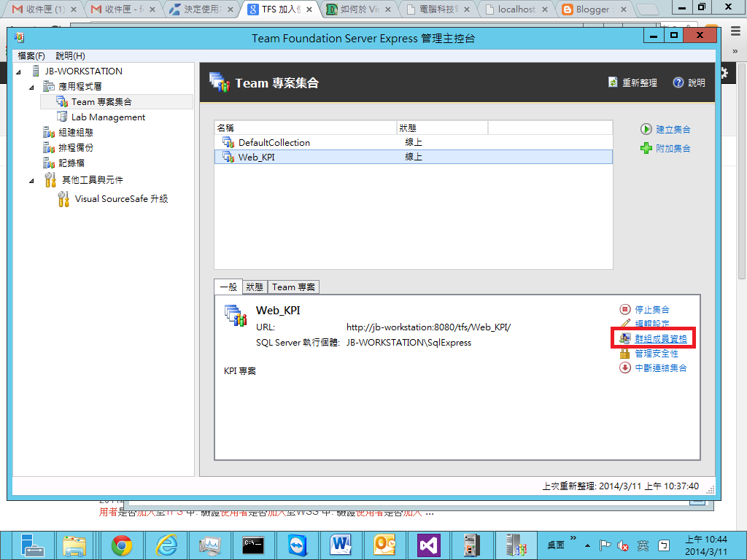Click the 桌面 toolbar on the taskbar
Viewport: 747px width, 560px height.
(555, 545)
